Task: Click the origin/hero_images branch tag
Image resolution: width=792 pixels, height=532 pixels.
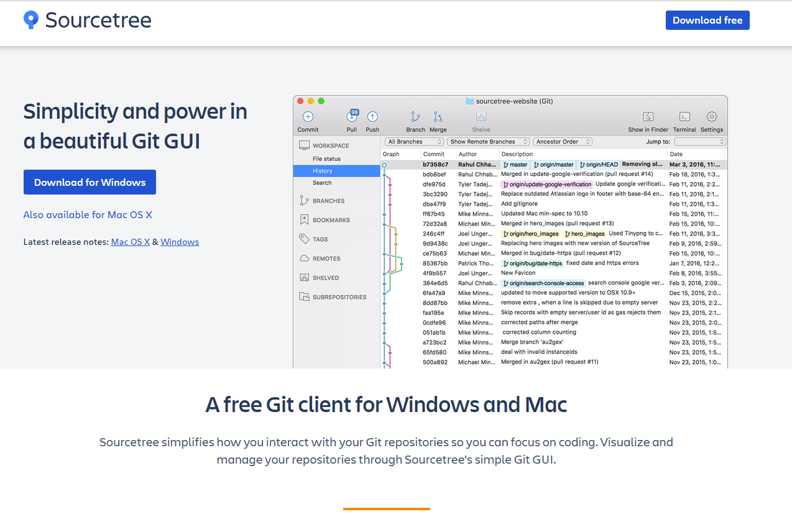Action: (x=531, y=234)
